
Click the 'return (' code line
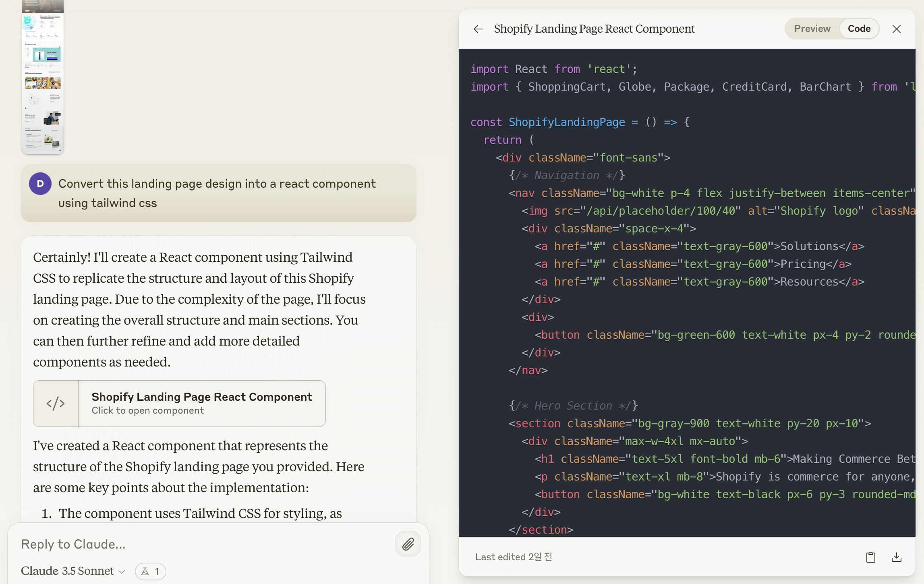point(509,140)
